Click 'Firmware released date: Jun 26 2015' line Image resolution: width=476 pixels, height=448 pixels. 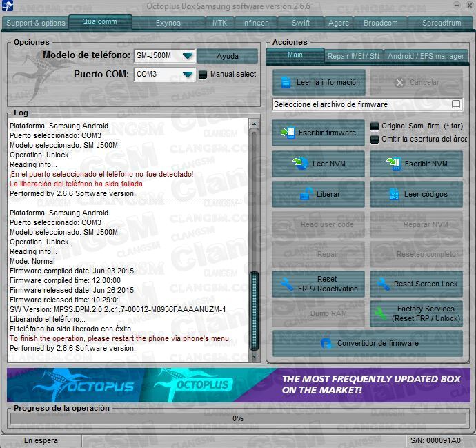(71, 290)
